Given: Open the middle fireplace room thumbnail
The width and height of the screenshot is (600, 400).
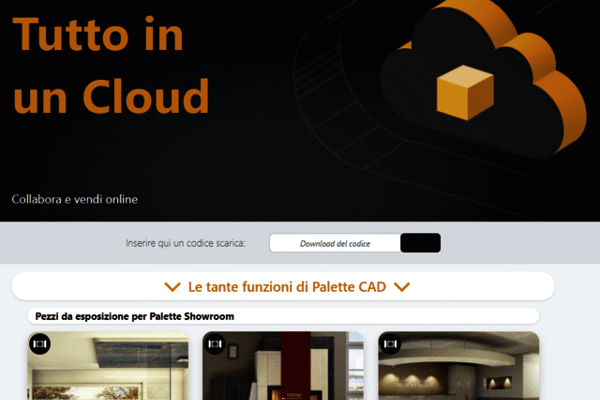Looking at the screenshot, I should (283, 366).
